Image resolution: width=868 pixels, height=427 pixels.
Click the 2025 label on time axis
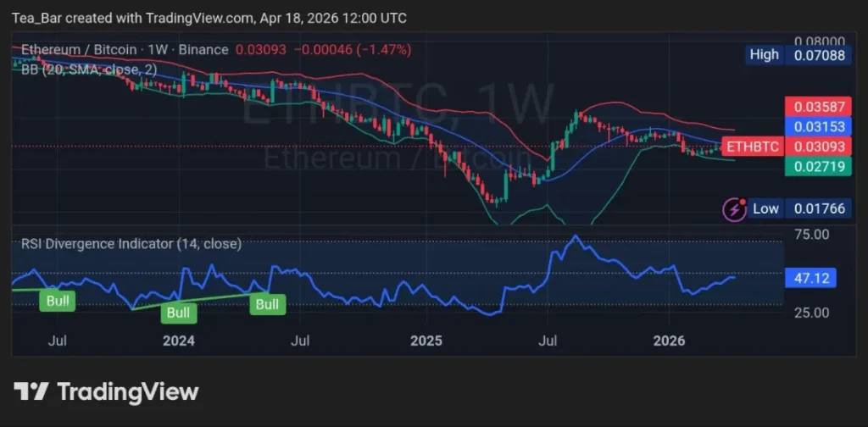426,341
